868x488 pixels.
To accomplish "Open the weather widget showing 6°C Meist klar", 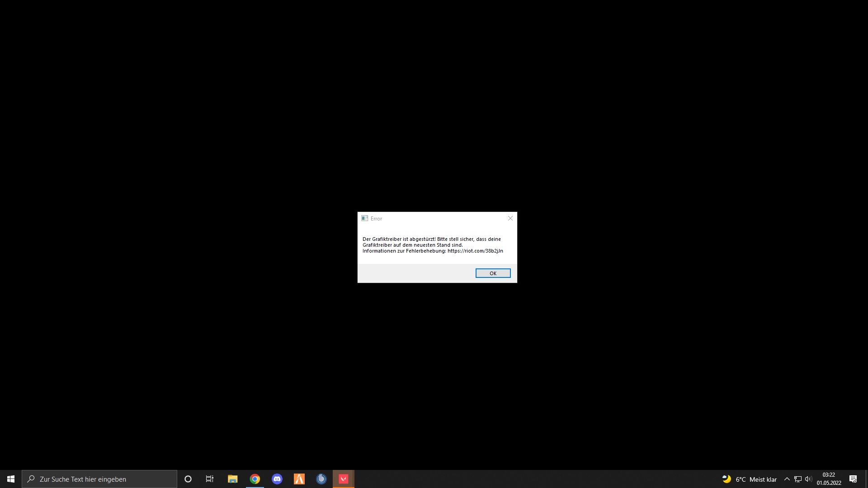I will pos(750,479).
